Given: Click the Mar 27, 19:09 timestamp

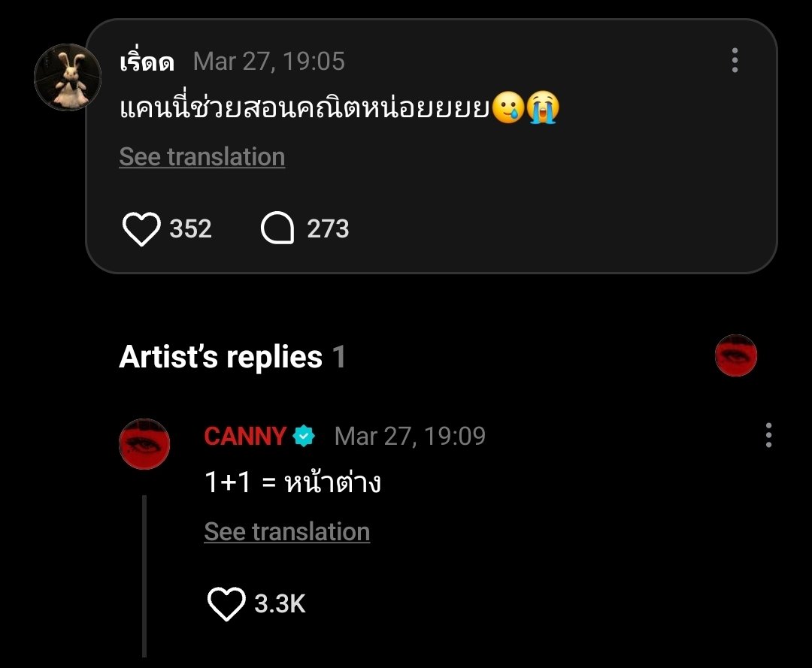Looking at the screenshot, I should pos(410,436).
